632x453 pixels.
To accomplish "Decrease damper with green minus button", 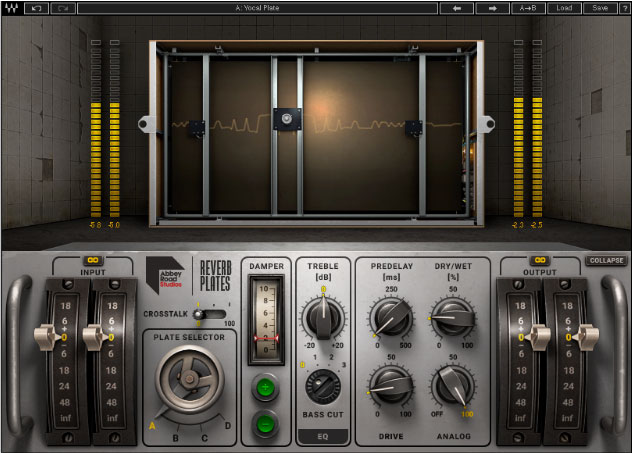I will click(265, 424).
